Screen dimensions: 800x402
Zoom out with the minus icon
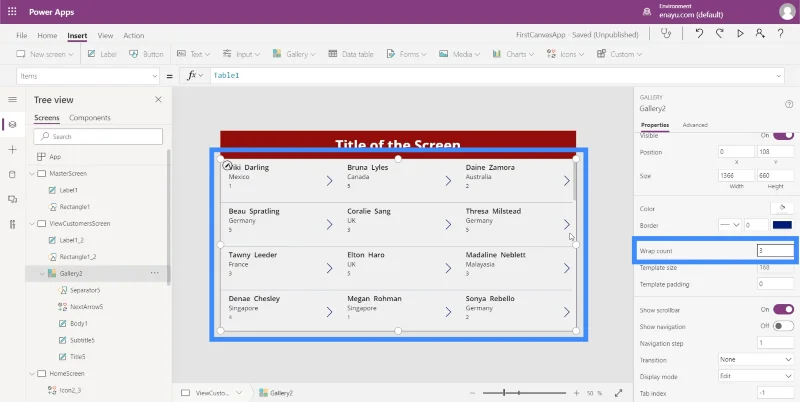472,393
